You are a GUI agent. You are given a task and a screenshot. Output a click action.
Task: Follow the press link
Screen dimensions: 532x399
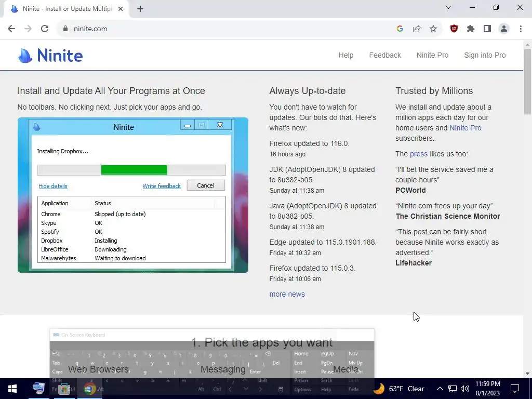(419, 154)
